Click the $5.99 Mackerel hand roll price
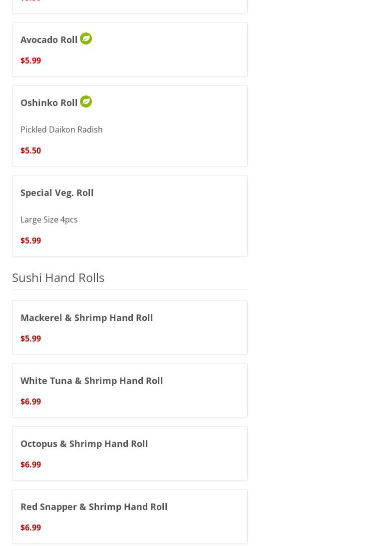Screen dimensions: 392x546 coord(30,338)
